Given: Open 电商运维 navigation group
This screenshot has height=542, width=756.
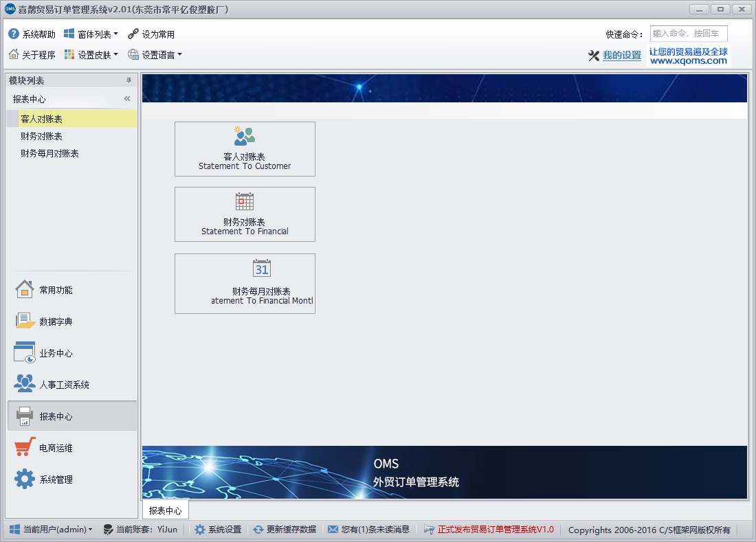Looking at the screenshot, I should 72,448.
